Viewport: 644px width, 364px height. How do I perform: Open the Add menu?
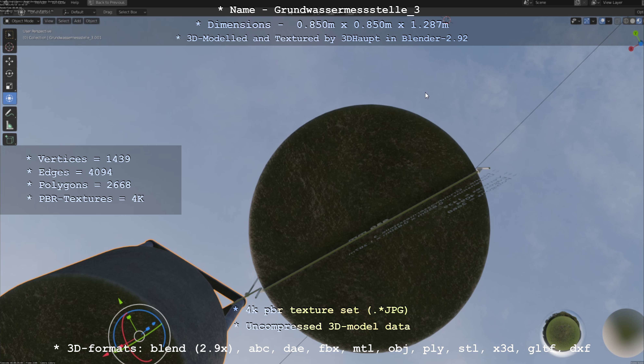coord(77,21)
